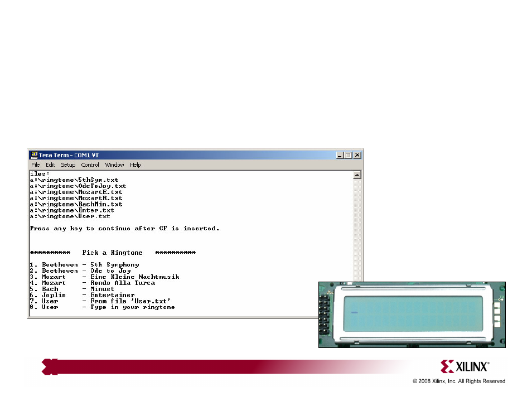Click option 3 'Eine Kleine Nachtmusik'

click(104, 277)
